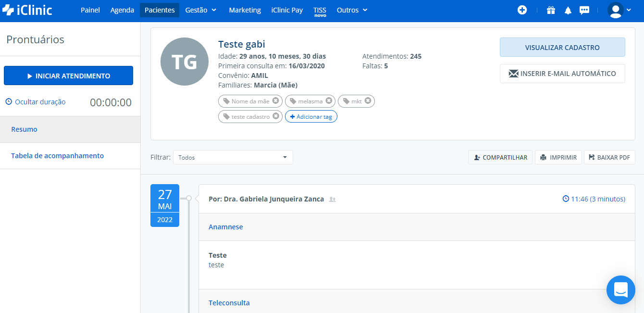
Task: Click the 27 MAI 2022 timeline date marker
Action: pos(165,205)
